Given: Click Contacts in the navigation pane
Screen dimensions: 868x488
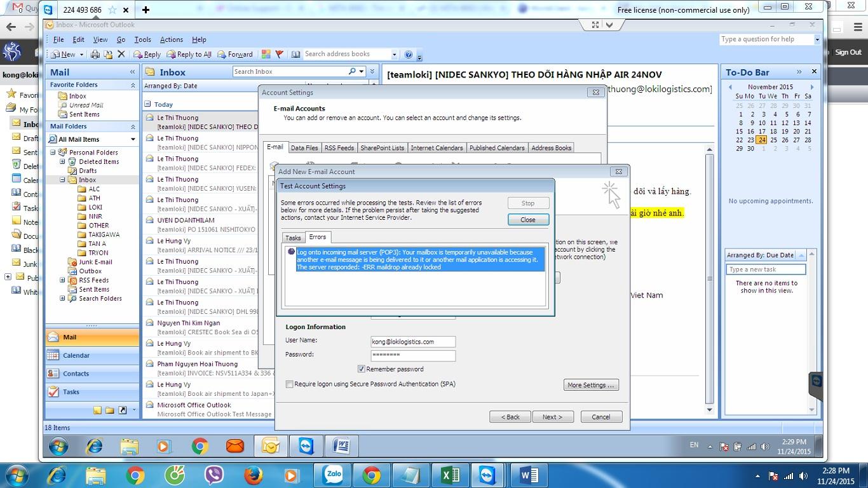Looking at the screenshot, I should 93,374.
